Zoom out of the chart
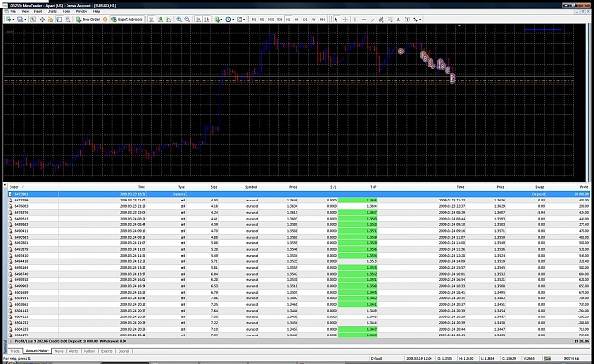594x364 pixels. pyautogui.click(x=187, y=19)
